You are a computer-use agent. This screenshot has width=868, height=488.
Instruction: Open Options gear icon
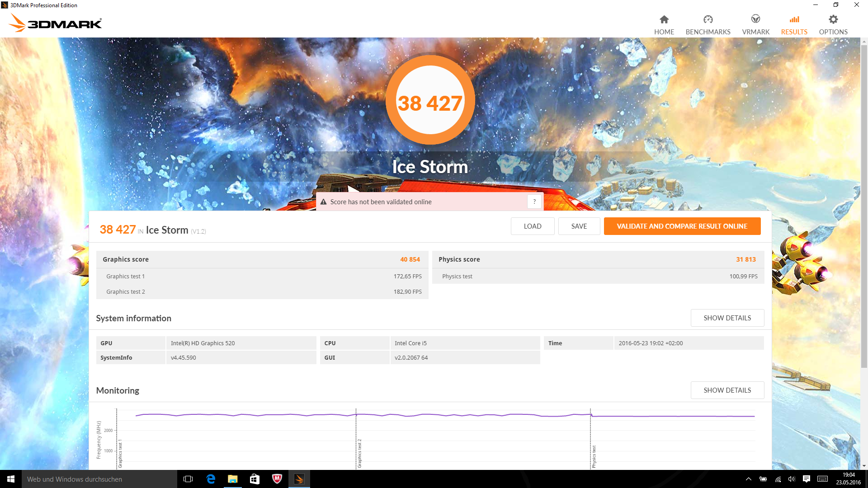click(x=833, y=19)
